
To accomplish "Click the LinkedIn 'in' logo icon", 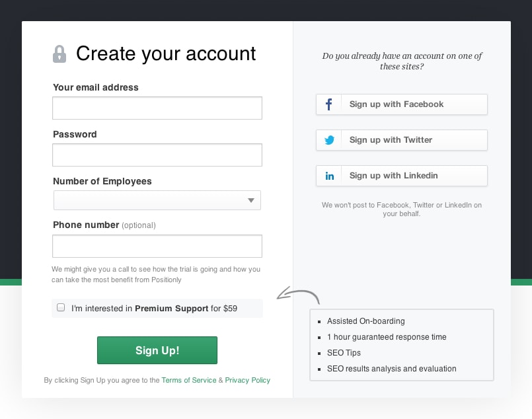I will coord(328,176).
